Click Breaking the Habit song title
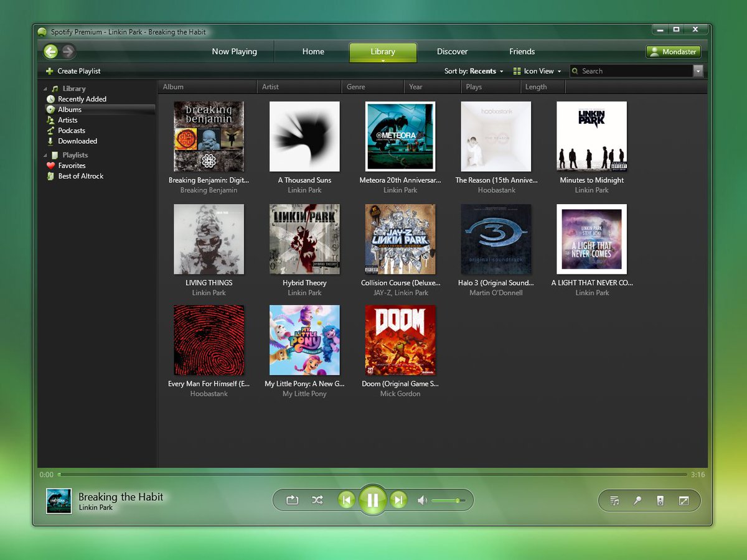This screenshot has width=747, height=560. [x=121, y=497]
